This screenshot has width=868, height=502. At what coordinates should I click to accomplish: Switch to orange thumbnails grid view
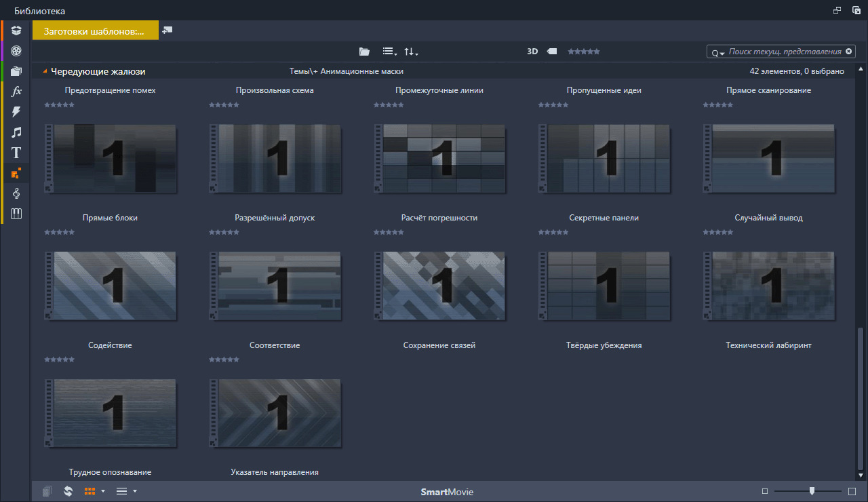tap(90, 491)
